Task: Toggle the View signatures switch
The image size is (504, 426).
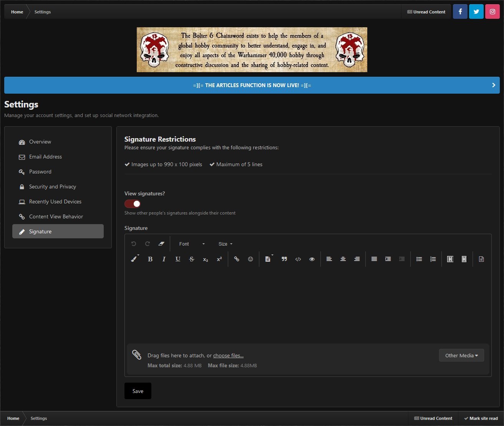Action: [133, 204]
